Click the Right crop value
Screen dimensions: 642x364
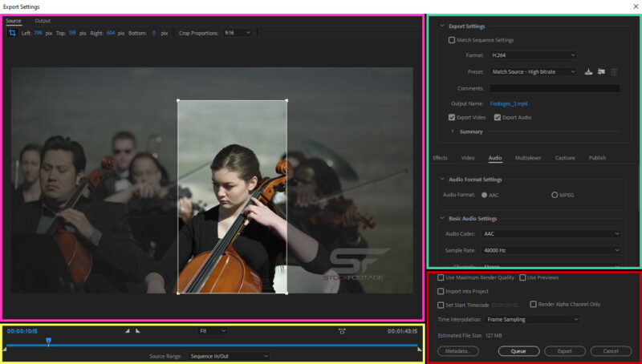tap(111, 33)
